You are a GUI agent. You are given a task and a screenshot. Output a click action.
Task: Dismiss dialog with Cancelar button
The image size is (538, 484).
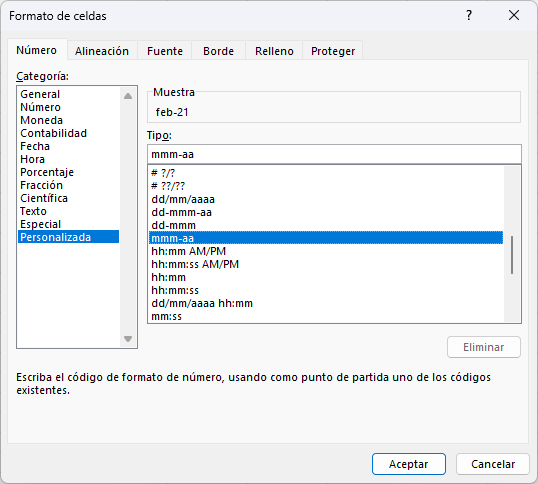[493, 464]
